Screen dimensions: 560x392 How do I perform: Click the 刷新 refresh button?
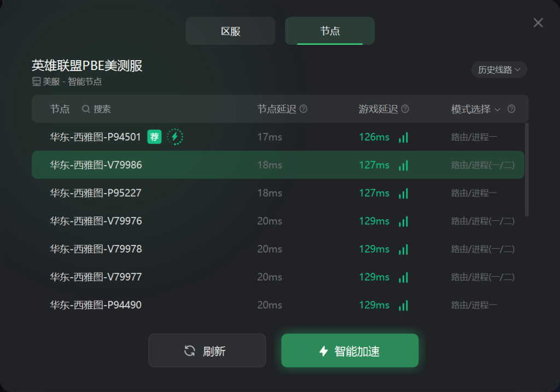pos(207,350)
